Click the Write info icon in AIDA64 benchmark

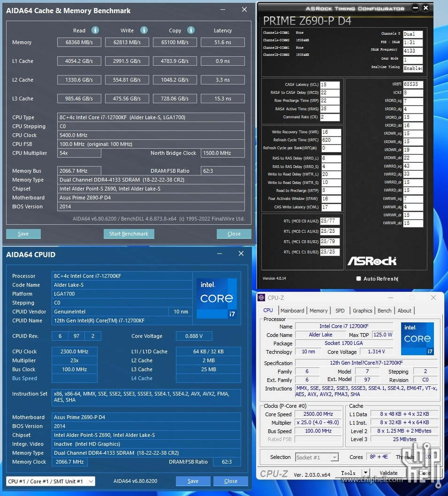[144, 30]
